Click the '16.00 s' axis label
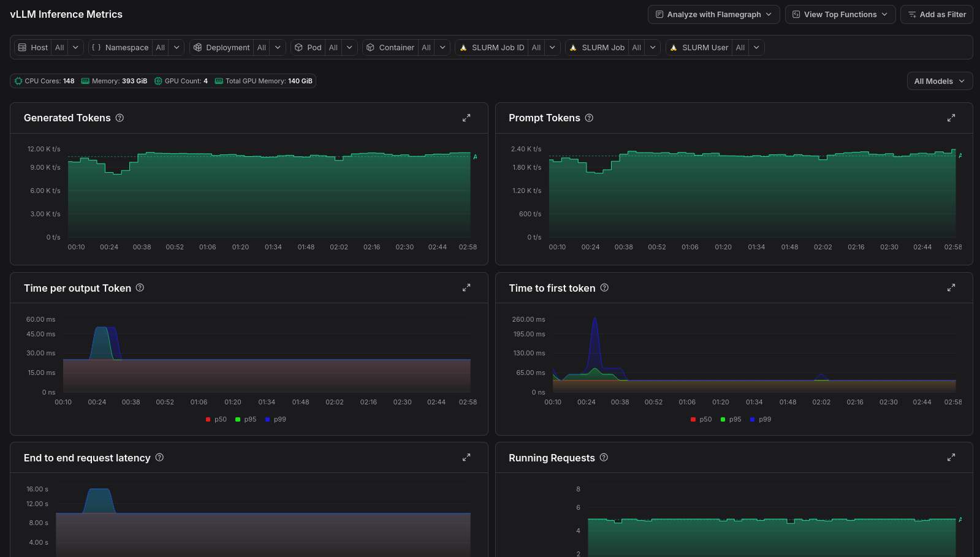Viewport: 980px width, 557px height. click(x=37, y=489)
